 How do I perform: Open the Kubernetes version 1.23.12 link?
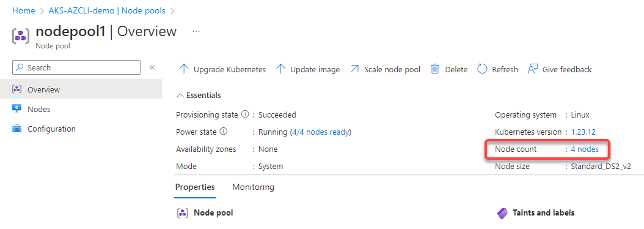coord(584,132)
